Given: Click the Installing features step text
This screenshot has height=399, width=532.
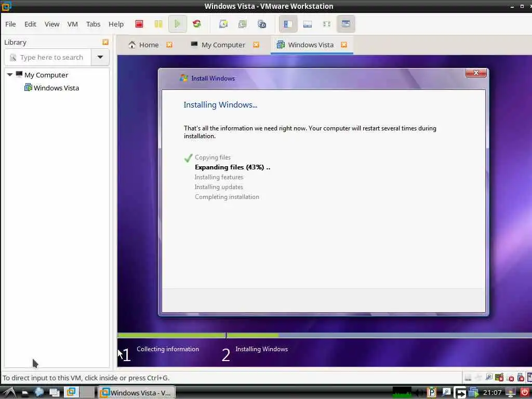Looking at the screenshot, I should pos(219,177).
